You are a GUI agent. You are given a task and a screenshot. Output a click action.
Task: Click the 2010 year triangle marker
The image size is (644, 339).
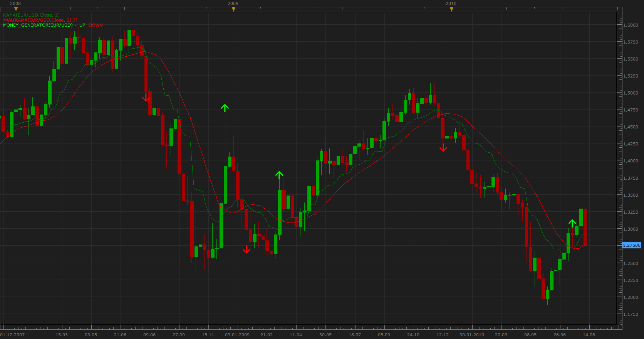(451, 9)
